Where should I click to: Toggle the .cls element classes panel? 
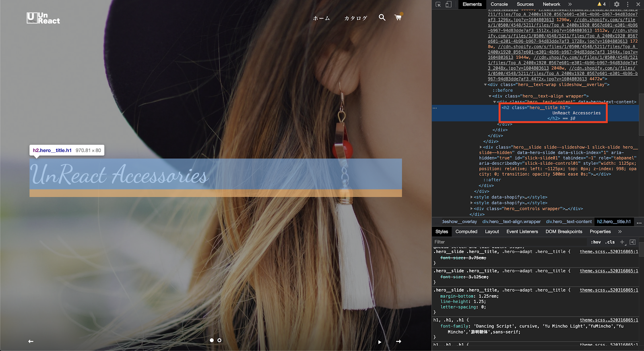[x=611, y=242]
